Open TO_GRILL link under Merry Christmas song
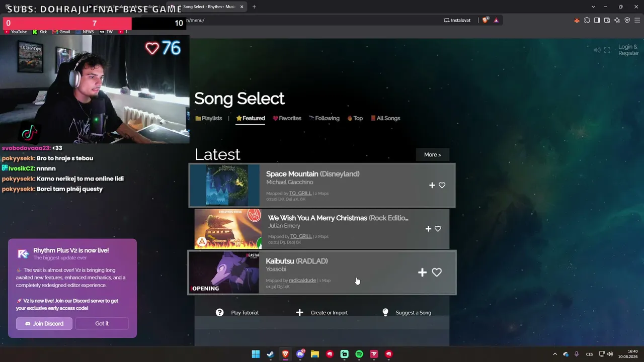The width and height of the screenshot is (644, 362). click(301, 236)
